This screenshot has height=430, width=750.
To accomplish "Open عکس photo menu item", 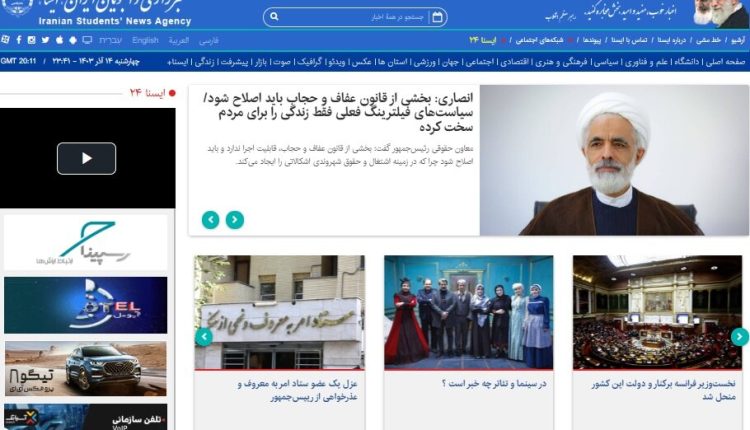I will 362,62.
